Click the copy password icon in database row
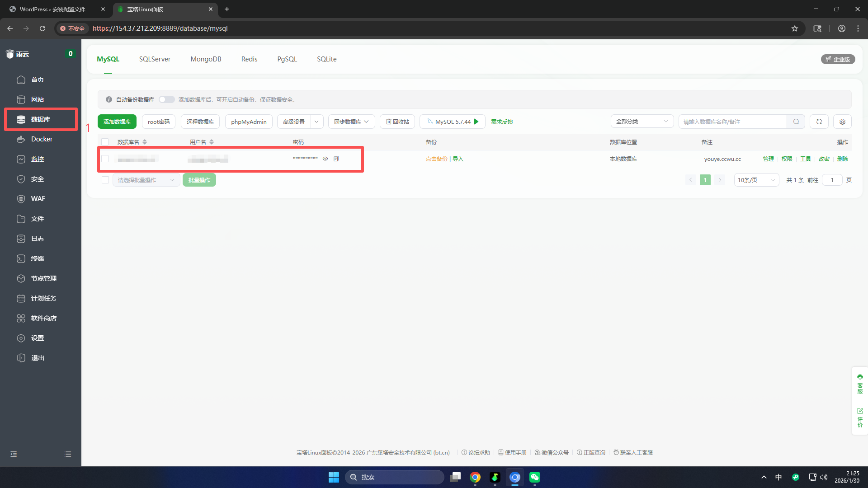 (x=336, y=159)
